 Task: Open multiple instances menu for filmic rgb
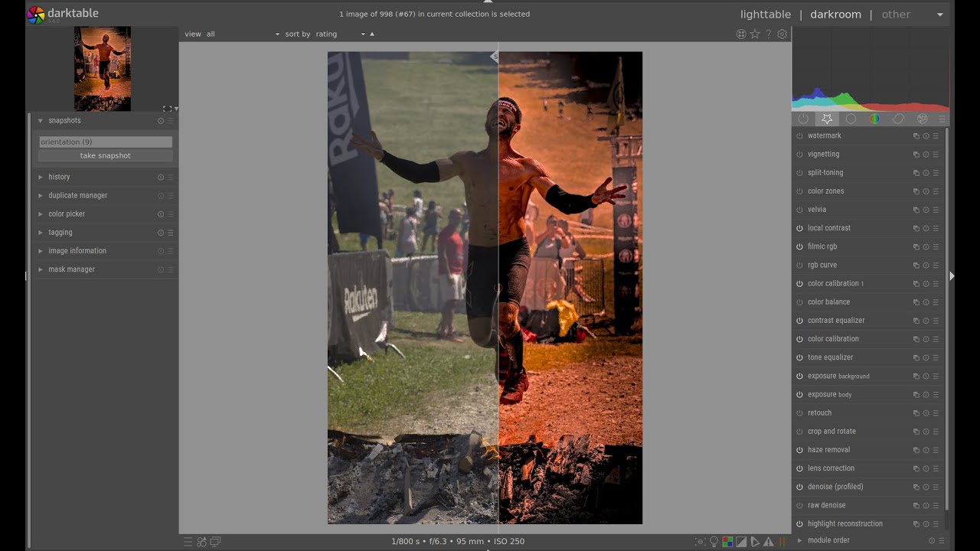[x=916, y=246]
